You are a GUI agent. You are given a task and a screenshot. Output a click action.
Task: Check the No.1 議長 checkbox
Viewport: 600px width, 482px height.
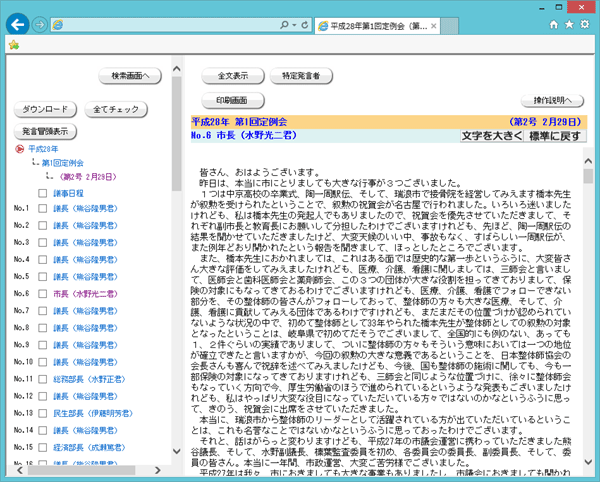pyautogui.click(x=42, y=208)
